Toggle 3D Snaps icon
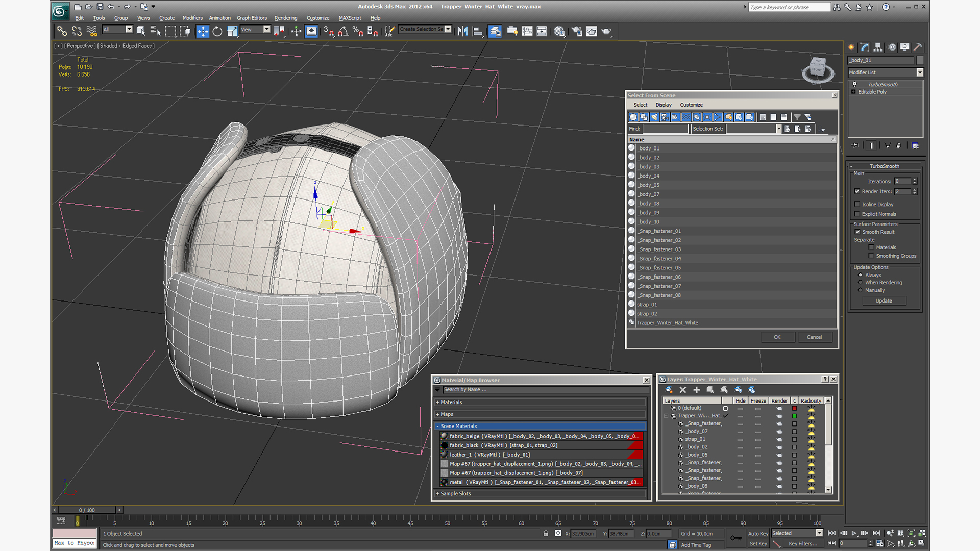The width and height of the screenshot is (980, 551). [329, 31]
